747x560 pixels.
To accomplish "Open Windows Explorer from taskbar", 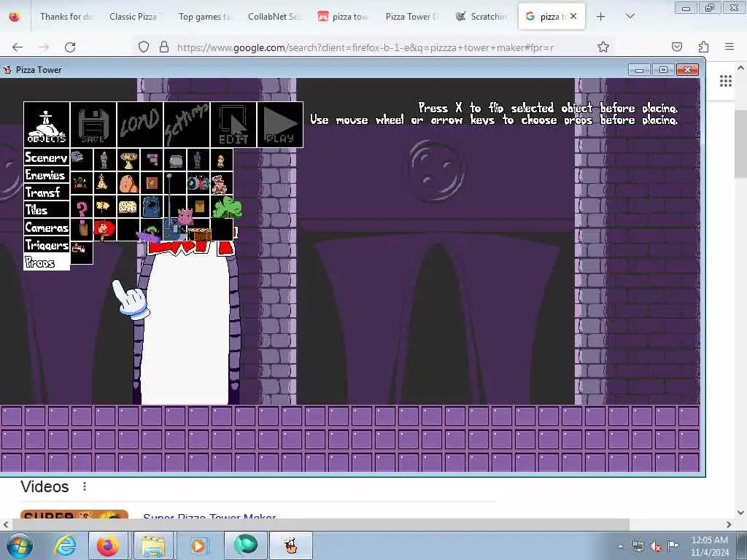I will pos(153,546).
